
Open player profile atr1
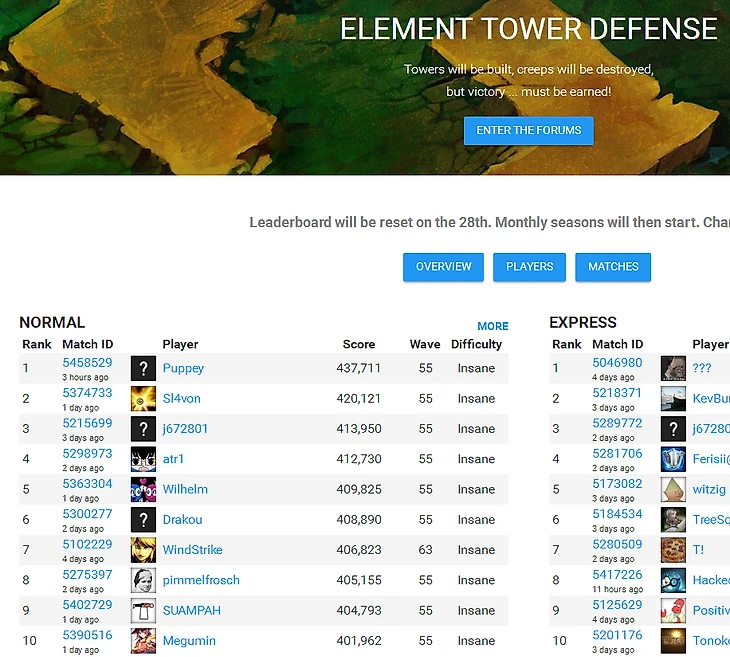click(173, 459)
